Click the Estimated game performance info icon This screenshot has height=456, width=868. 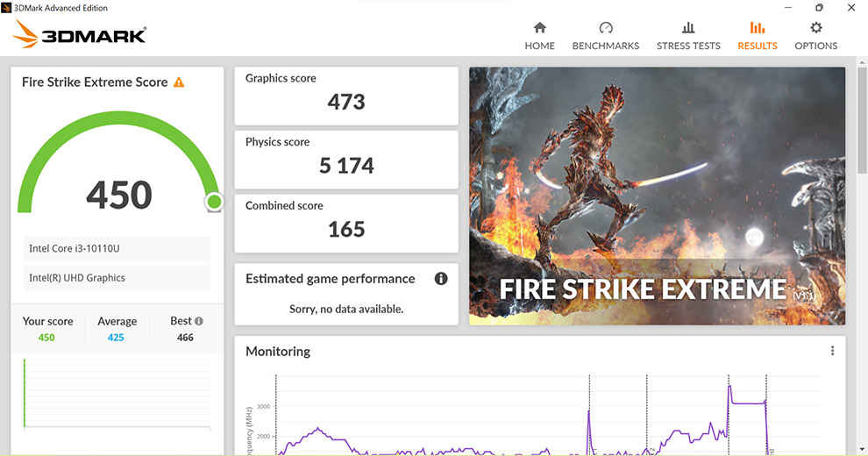441,278
